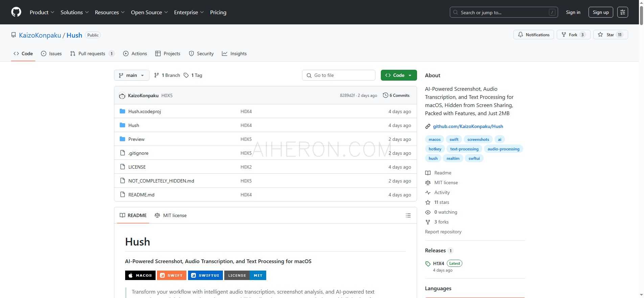
Task: Open the Insights tab
Action: (x=234, y=54)
